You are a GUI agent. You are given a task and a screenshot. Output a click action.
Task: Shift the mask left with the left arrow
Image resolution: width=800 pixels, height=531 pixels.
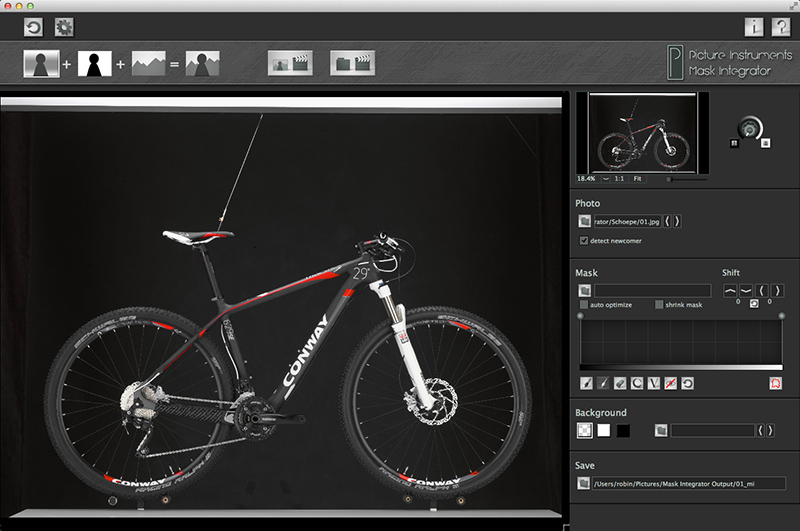tap(762, 291)
